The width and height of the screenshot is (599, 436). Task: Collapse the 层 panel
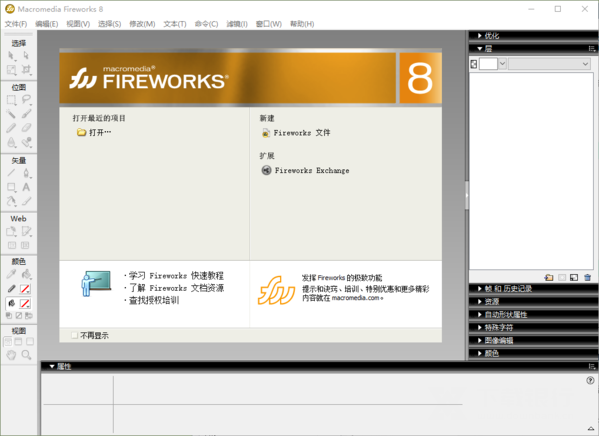pyautogui.click(x=479, y=49)
